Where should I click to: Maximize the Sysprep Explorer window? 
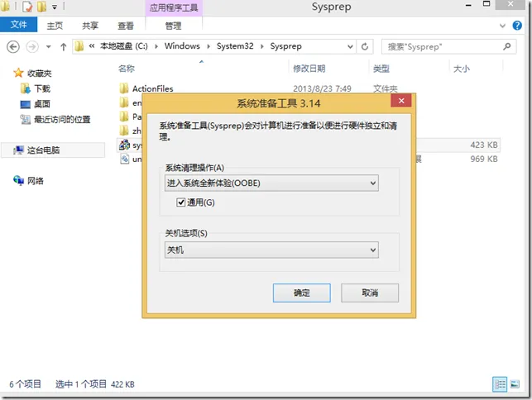pos(486,4)
